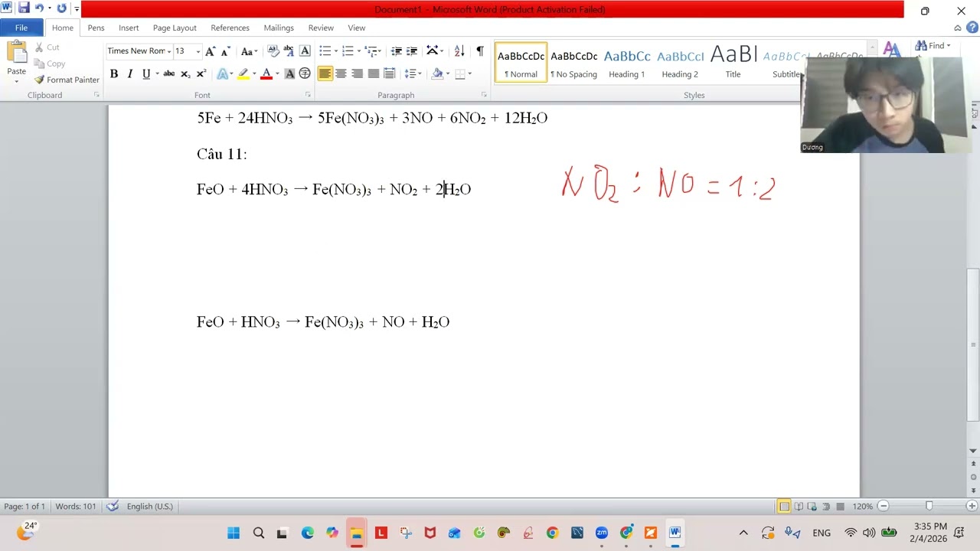Switch to the Mailings tab
The height and width of the screenshot is (551, 980).
point(279,28)
